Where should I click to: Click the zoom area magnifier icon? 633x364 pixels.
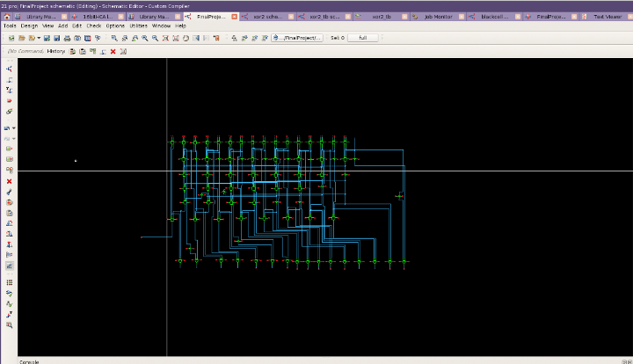(114, 38)
